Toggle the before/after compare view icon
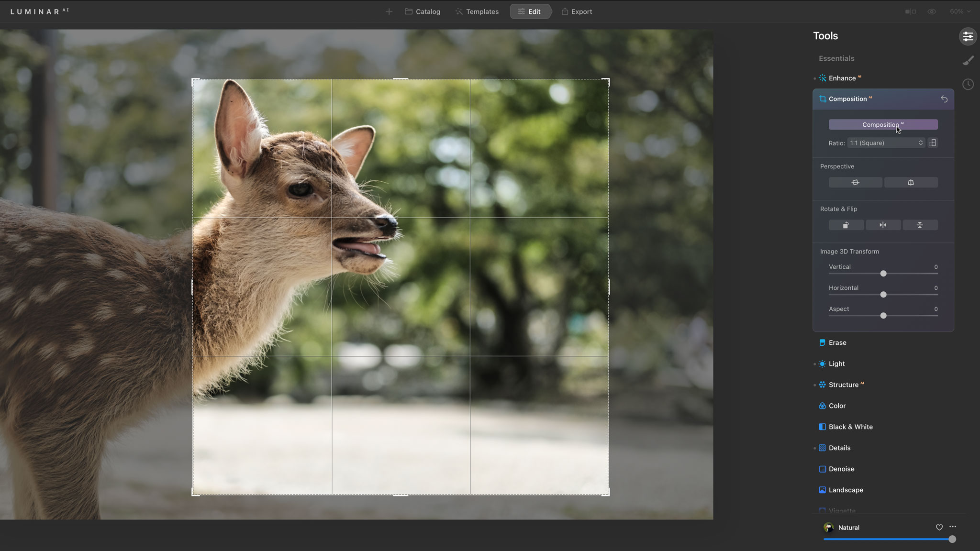 (x=910, y=11)
